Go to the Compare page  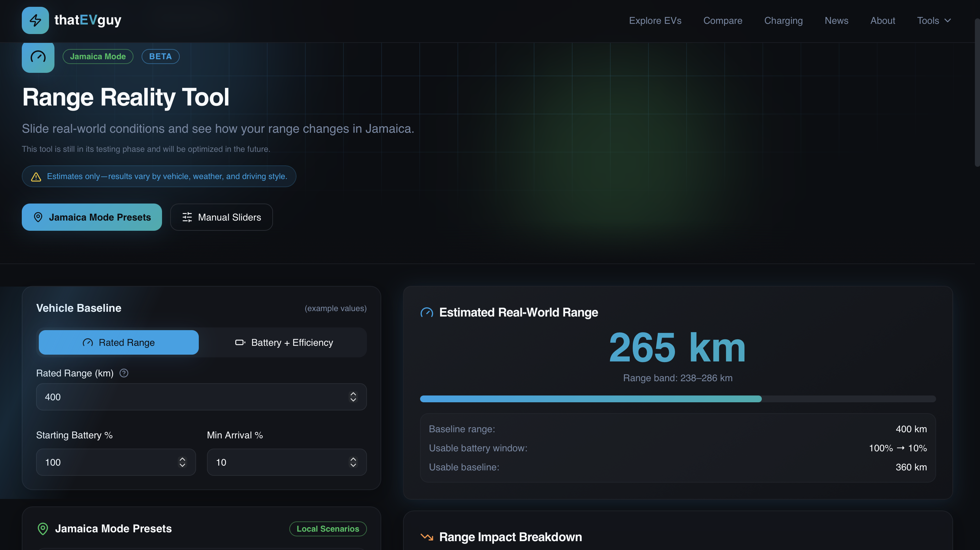click(722, 20)
